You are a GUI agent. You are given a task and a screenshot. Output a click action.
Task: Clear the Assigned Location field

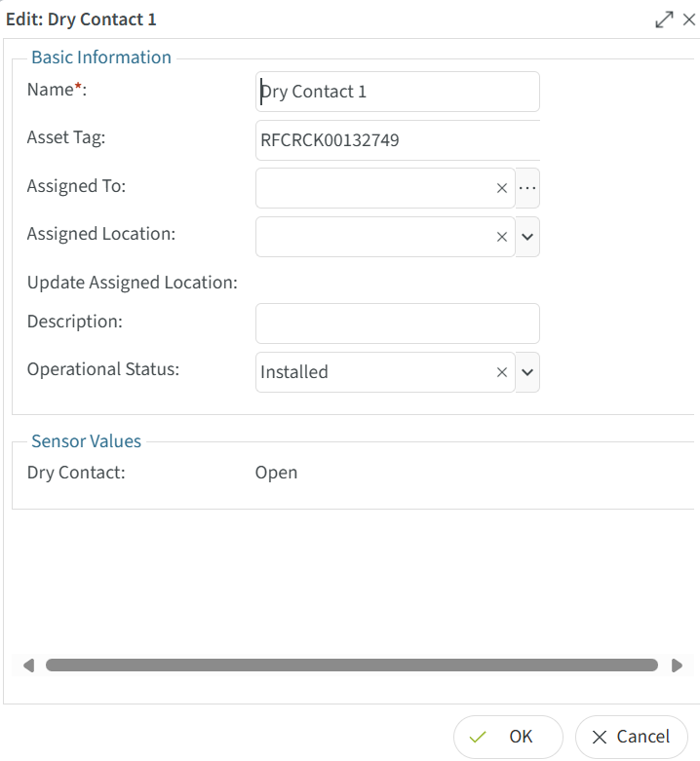(502, 237)
